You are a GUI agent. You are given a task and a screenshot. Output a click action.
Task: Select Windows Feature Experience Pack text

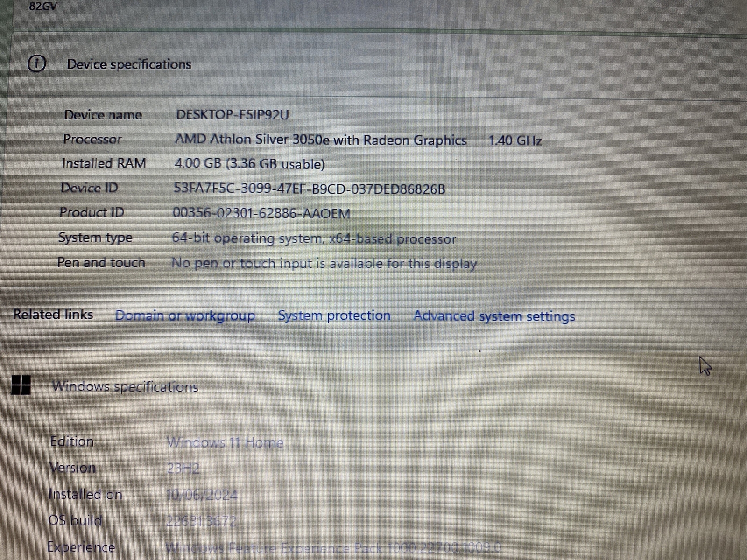(333, 547)
